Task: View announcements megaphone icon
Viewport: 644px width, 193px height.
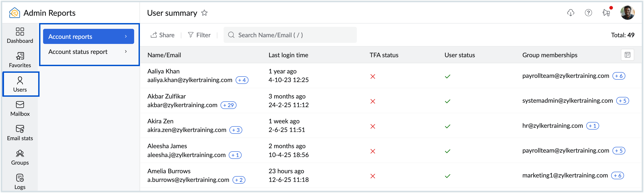Action: (x=606, y=13)
